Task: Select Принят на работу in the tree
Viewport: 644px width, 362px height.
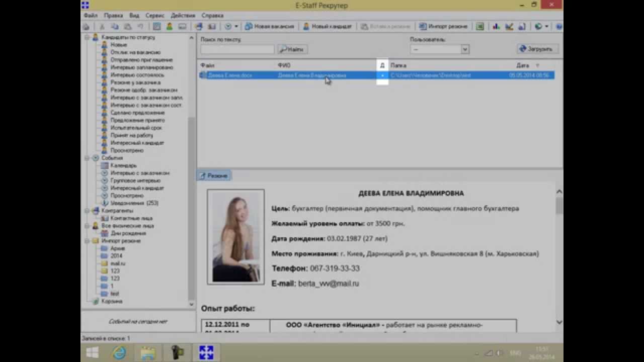Action: point(131,135)
